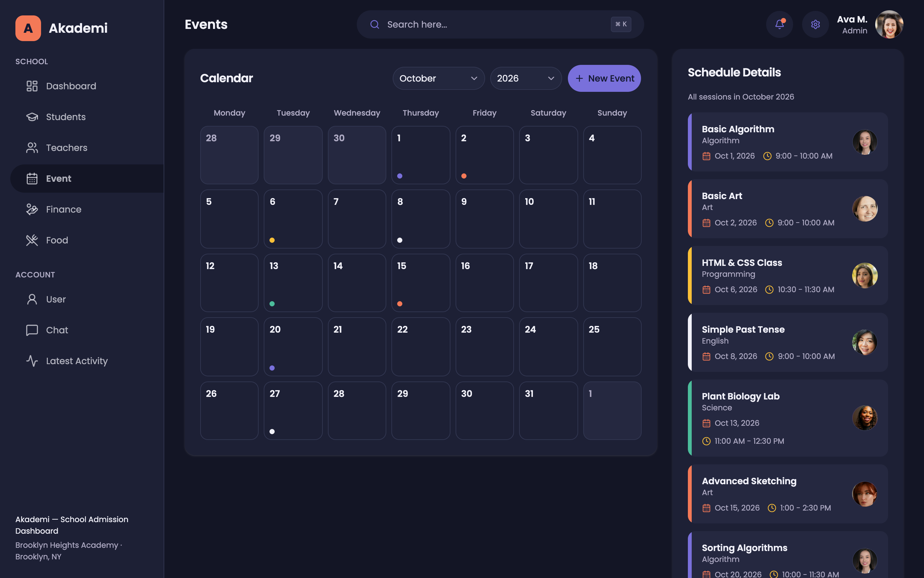Screen dimensions: 924x578
Task: Click the Dashboard grid icon
Action: click(x=32, y=86)
